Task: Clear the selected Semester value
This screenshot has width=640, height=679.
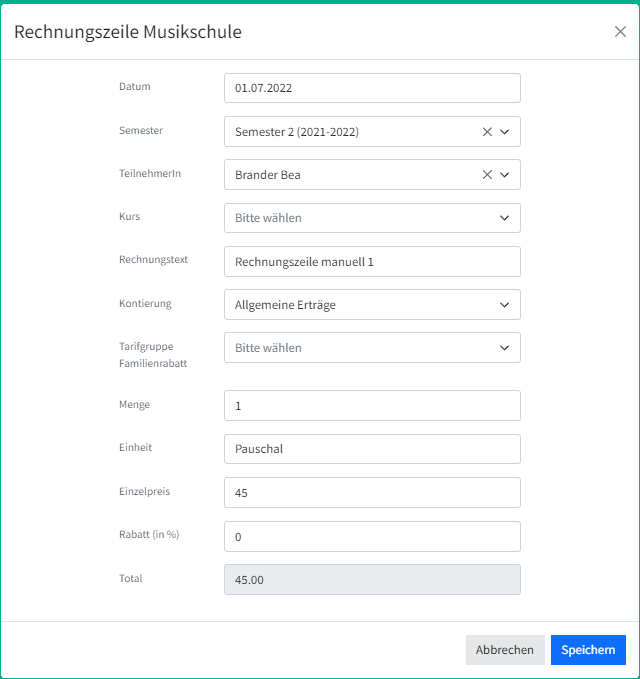Action: (x=487, y=132)
